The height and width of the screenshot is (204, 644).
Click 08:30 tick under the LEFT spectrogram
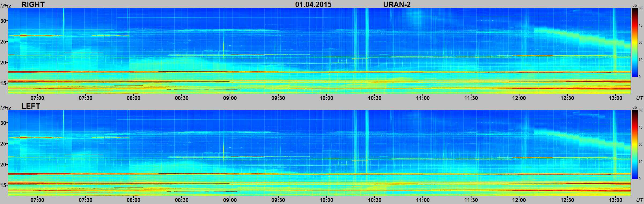click(x=182, y=200)
